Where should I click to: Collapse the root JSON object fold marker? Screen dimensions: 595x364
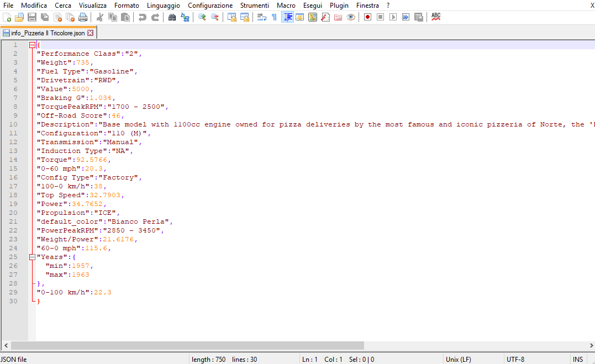click(x=32, y=45)
